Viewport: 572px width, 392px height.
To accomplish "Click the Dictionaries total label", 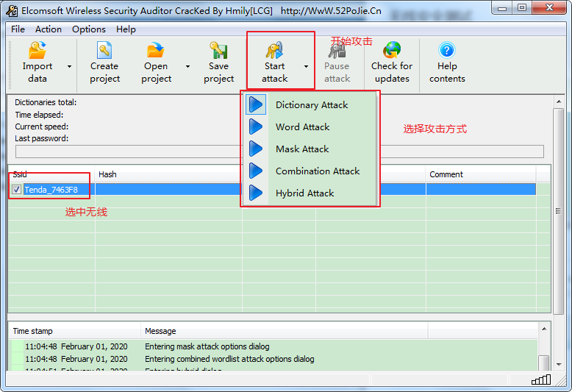I will (46, 102).
